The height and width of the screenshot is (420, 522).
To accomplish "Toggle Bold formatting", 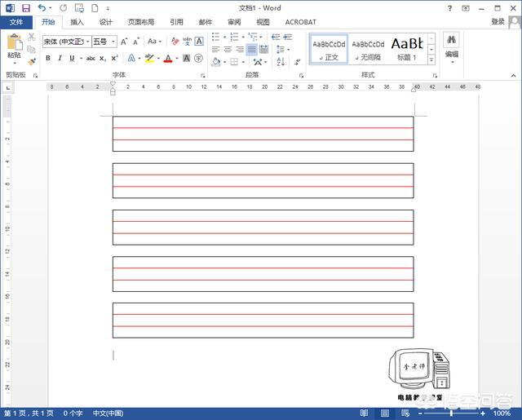I will pyautogui.click(x=47, y=59).
